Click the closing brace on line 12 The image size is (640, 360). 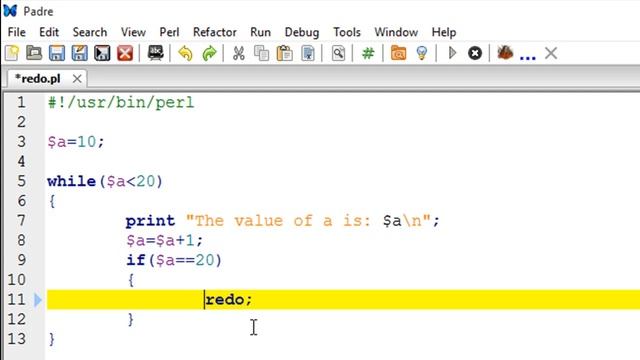click(131, 319)
